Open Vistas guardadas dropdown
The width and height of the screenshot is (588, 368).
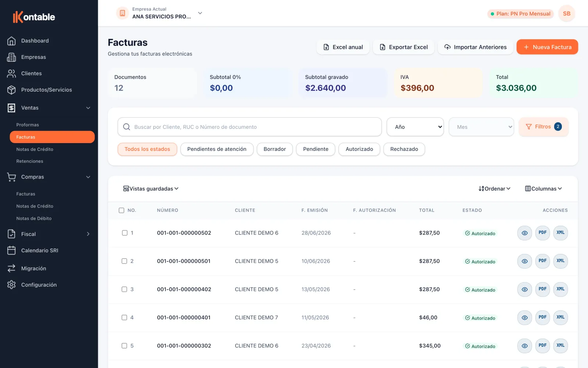[151, 189]
